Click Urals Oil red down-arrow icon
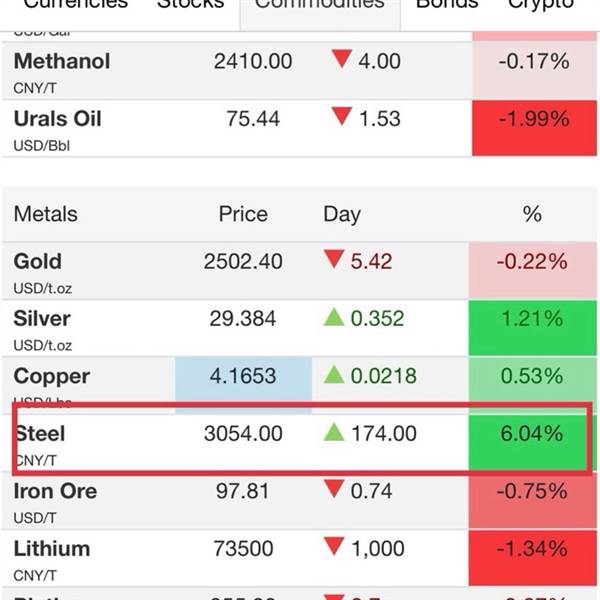600x600 pixels. (342, 116)
